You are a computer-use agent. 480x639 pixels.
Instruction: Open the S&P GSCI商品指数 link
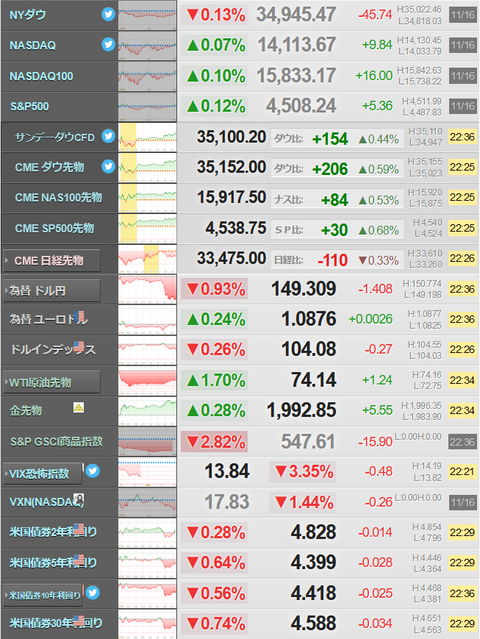click(56, 441)
